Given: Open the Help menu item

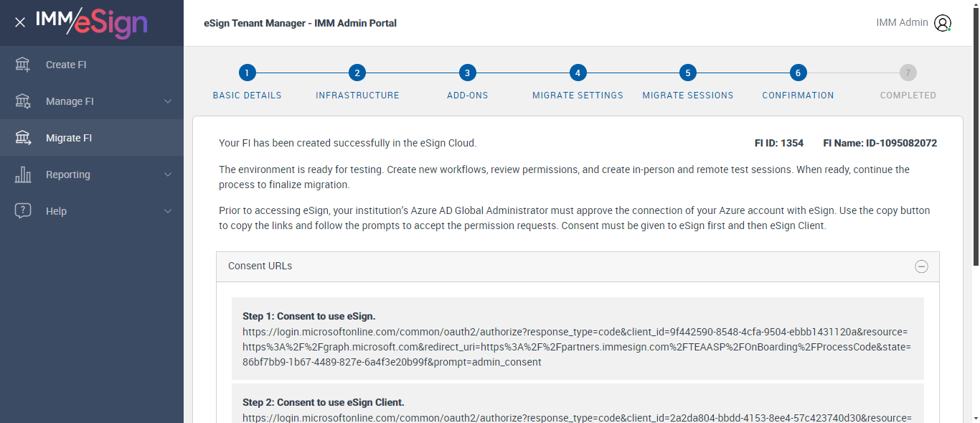Looking at the screenshot, I should click(x=92, y=211).
